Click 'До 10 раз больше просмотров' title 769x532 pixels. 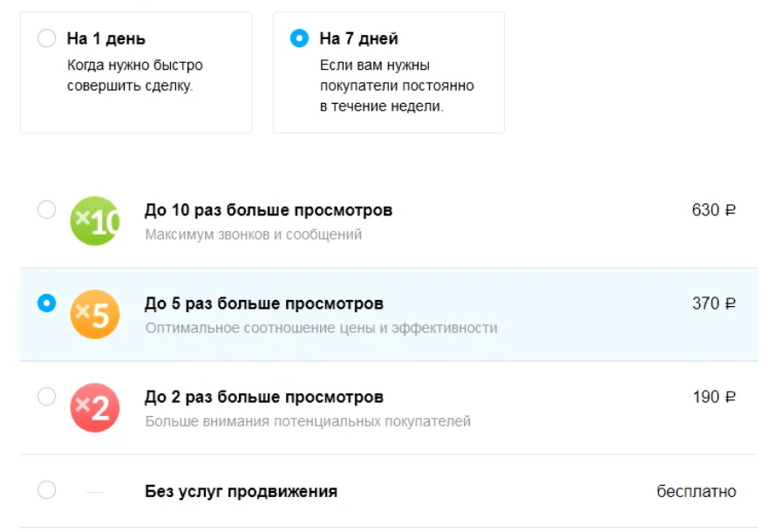(268, 210)
